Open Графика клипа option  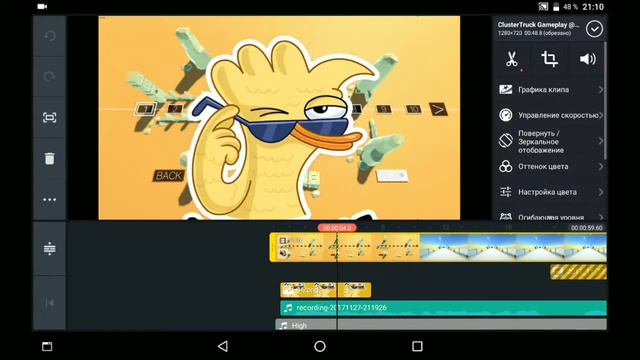click(x=551, y=89)
